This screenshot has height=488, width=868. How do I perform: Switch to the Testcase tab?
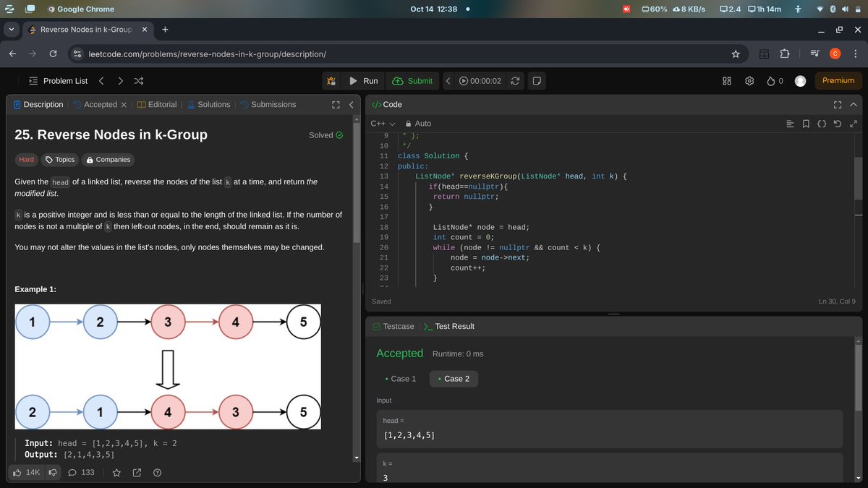click(x=393, y=327)
